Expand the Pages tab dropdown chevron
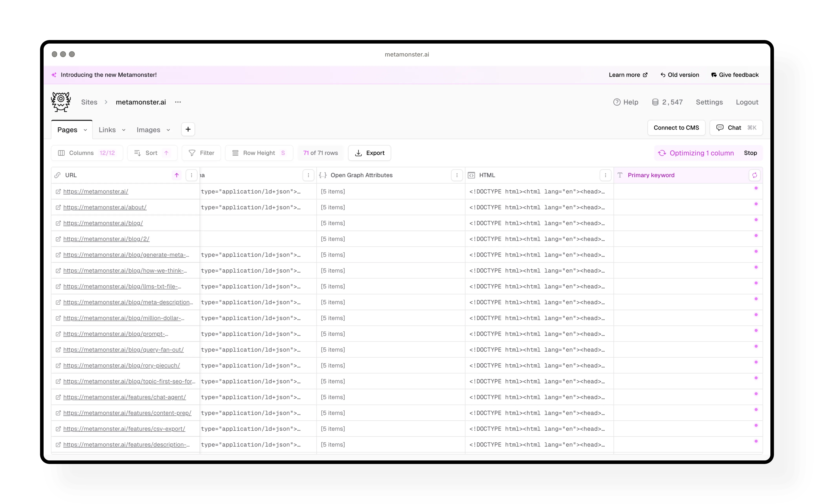 [85, 130]
